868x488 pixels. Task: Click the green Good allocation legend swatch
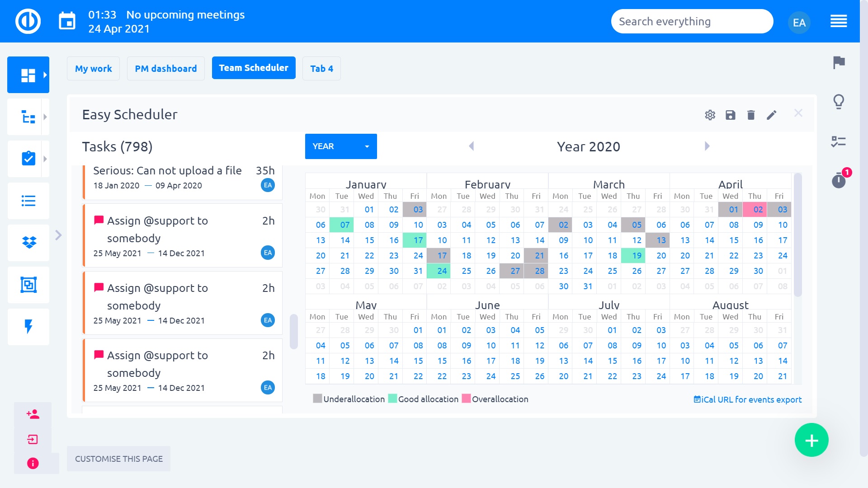(x=392, y=399)
